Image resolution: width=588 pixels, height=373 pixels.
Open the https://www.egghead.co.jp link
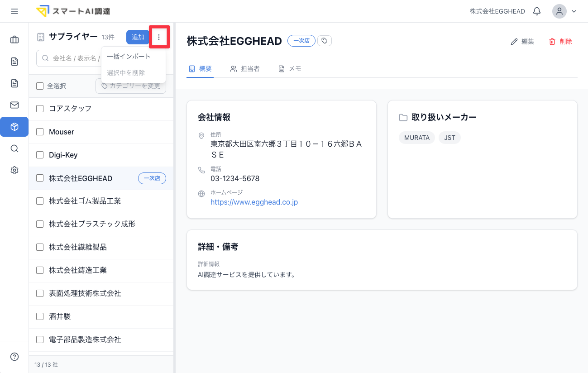(254, 202)
